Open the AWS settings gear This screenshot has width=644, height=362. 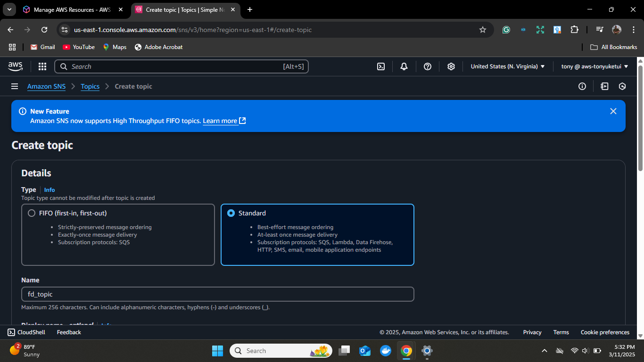(451, 66)
